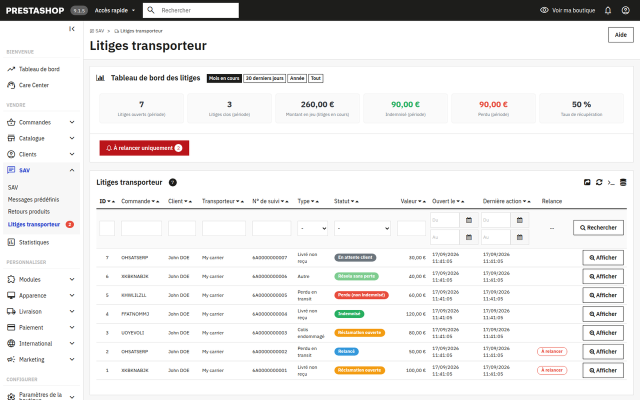
Task: Click the Tableau de bord trend icon
Action: pyautogui.click(x=11, y=69)
